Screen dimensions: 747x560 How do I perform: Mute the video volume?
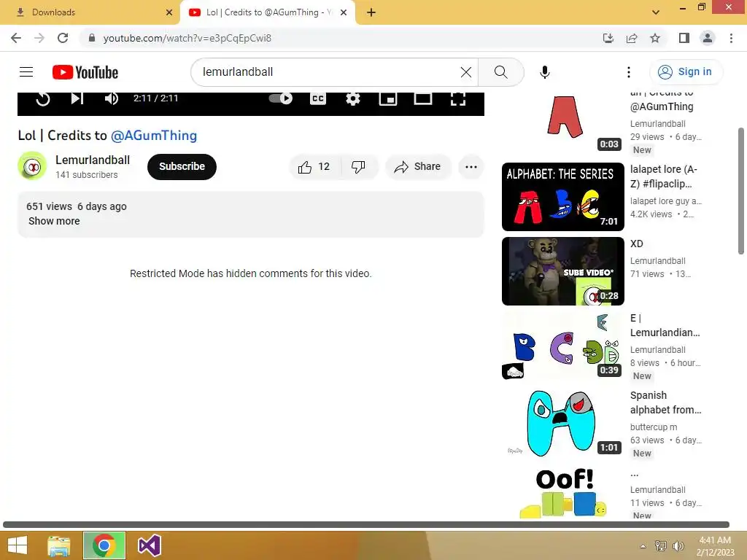coord(111,98)
